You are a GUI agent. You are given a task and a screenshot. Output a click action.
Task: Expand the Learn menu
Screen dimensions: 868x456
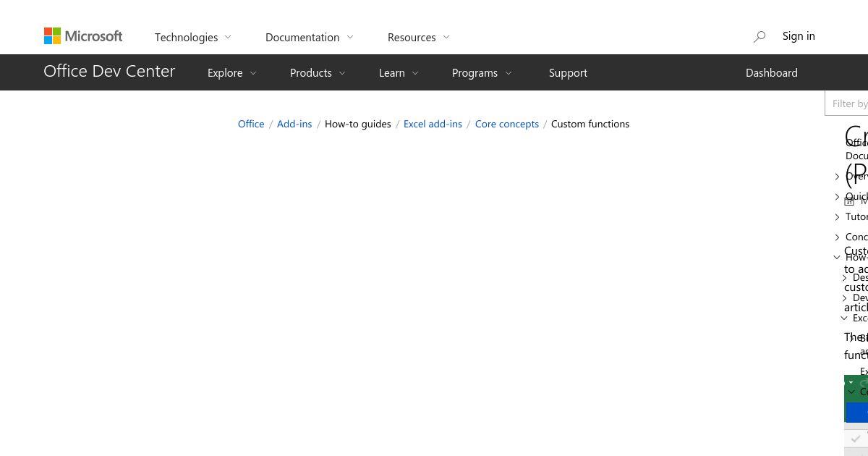pos(399,72)
